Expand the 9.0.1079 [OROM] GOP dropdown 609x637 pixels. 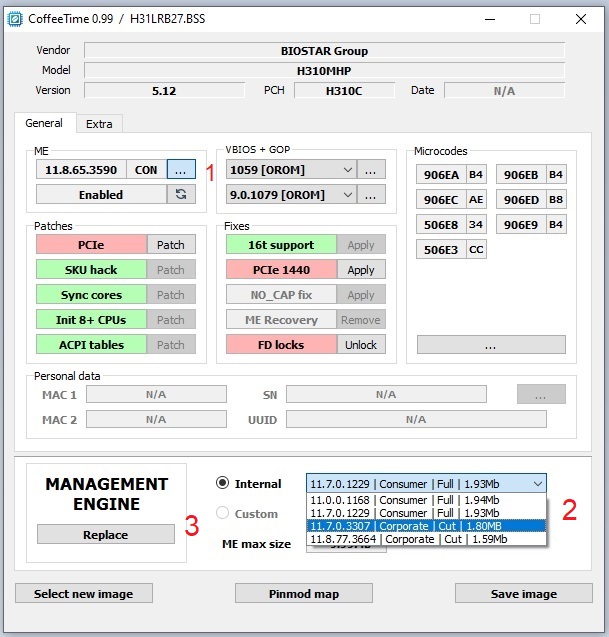347,195
